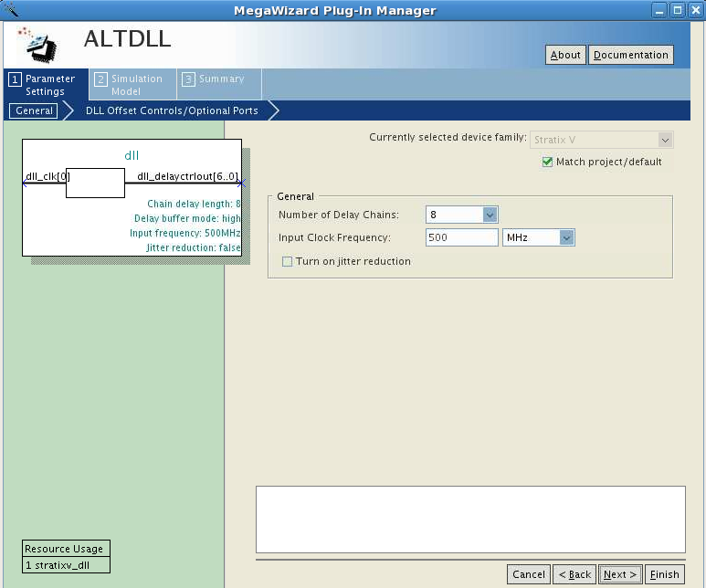Click the Input frequency: 500MHz text
Screen dimensions: 706x588
coord(185,233)
